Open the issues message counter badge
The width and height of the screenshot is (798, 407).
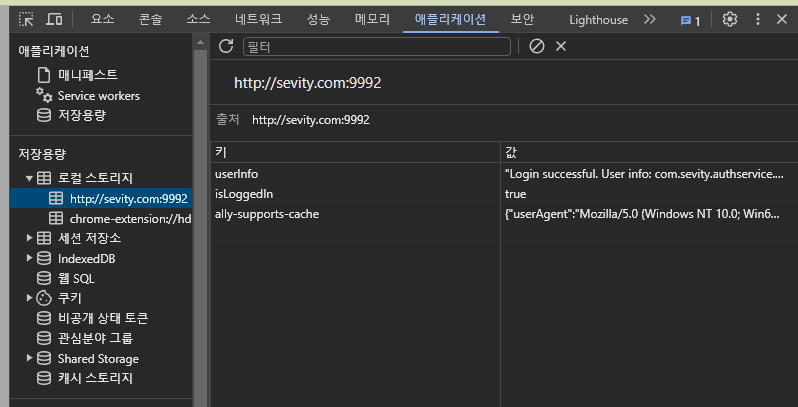pos(691,20)
